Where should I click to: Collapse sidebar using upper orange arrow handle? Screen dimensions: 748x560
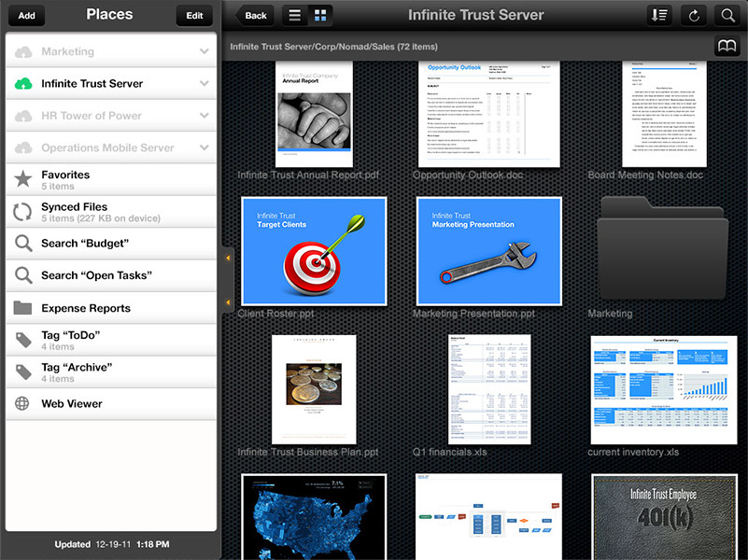tap(228, 258)
